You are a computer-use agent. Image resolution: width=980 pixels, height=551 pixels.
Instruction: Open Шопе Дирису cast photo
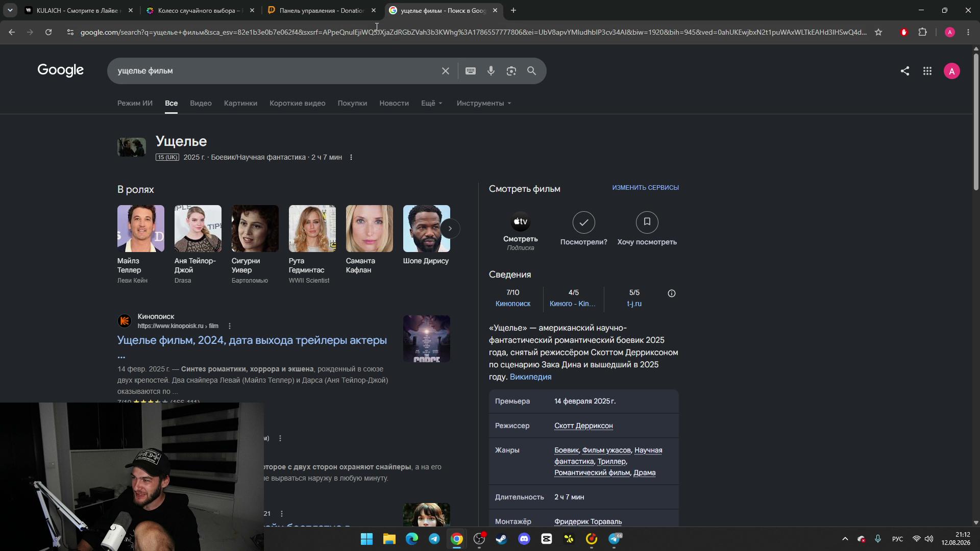click(x=427, y=229)
